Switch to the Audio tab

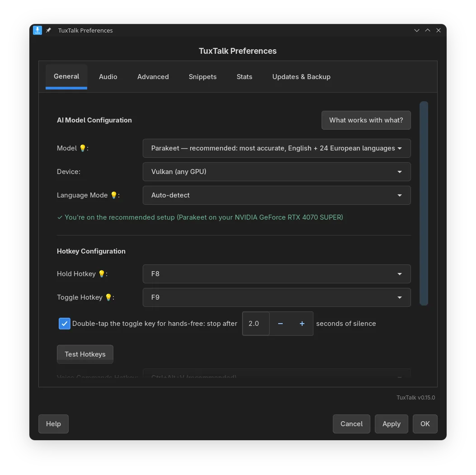[108, 77]
